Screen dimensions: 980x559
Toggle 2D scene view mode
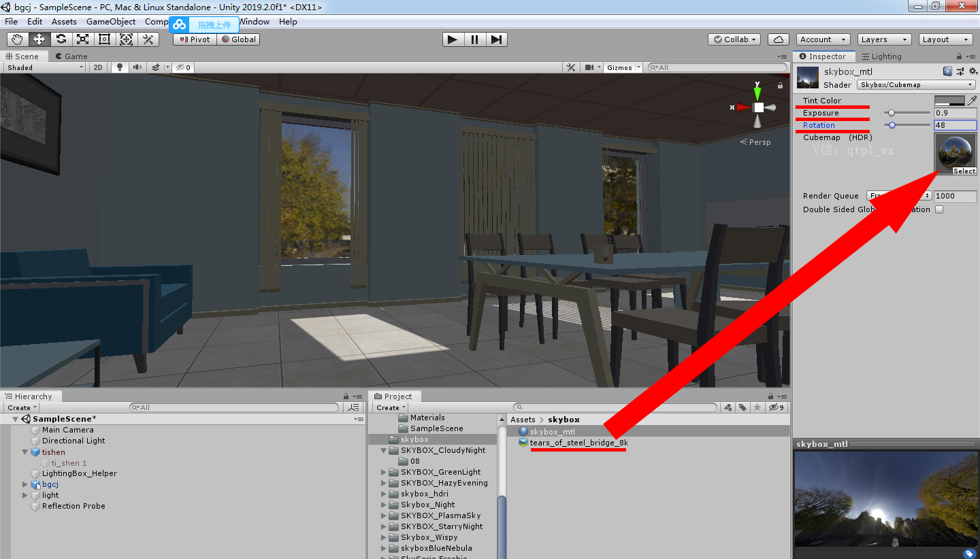[98, 67]
